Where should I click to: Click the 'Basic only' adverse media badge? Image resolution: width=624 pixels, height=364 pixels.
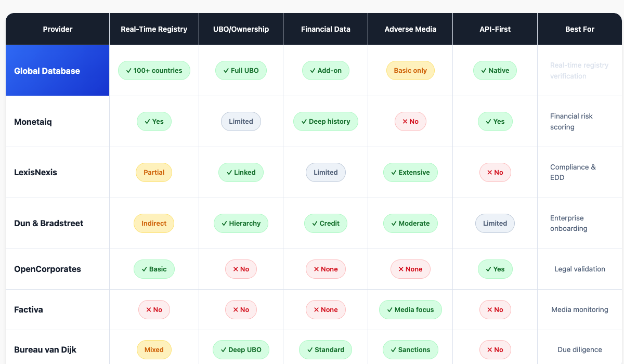click(410, 71)
